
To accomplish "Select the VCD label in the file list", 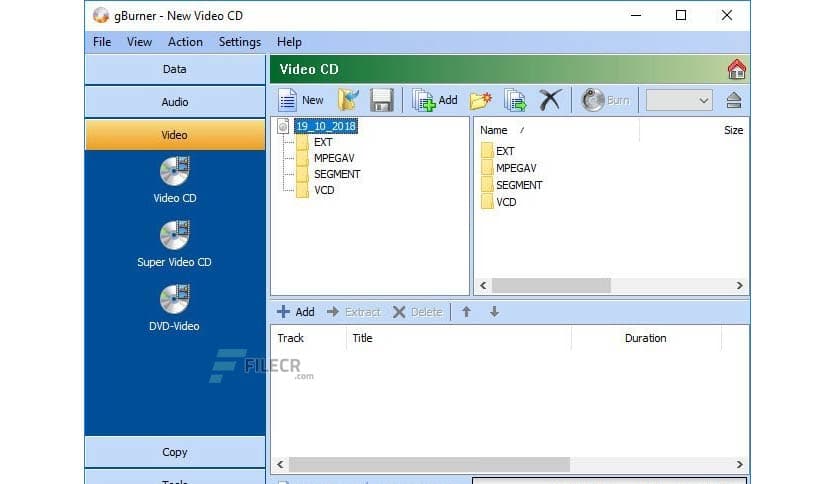I will point(506,203).
